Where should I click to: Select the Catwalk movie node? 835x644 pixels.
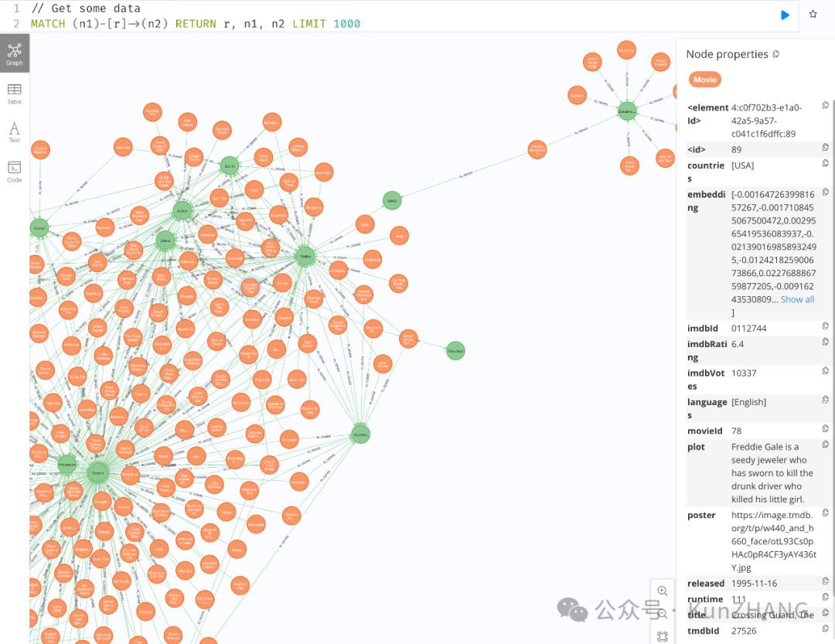(x=578, y=96)
